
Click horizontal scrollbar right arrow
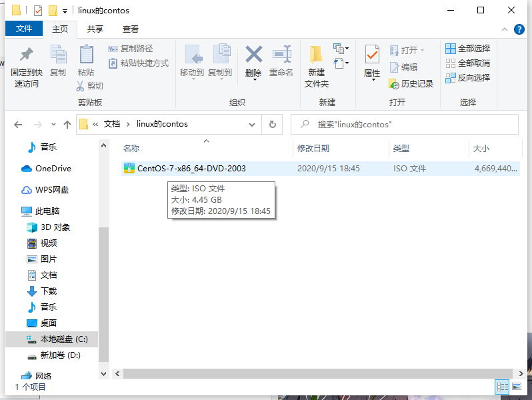pyautogui.click(x=521, y=373)
